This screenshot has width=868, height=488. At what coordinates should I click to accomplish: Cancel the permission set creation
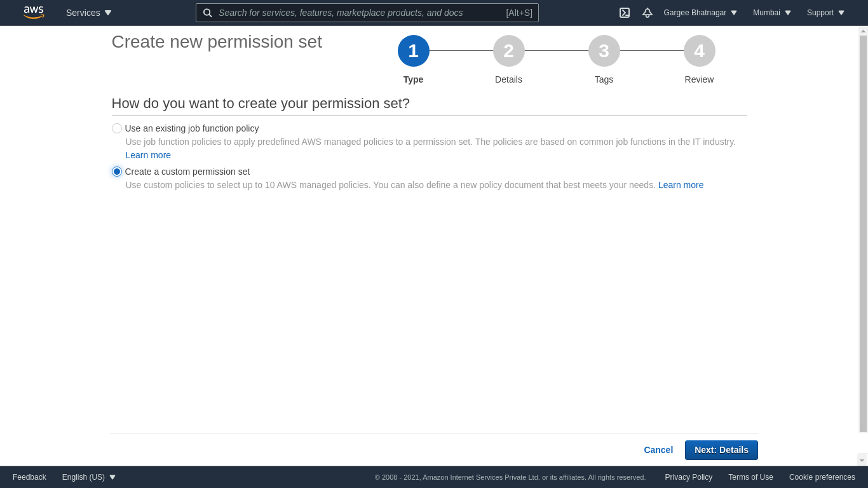tap(658, 450)
